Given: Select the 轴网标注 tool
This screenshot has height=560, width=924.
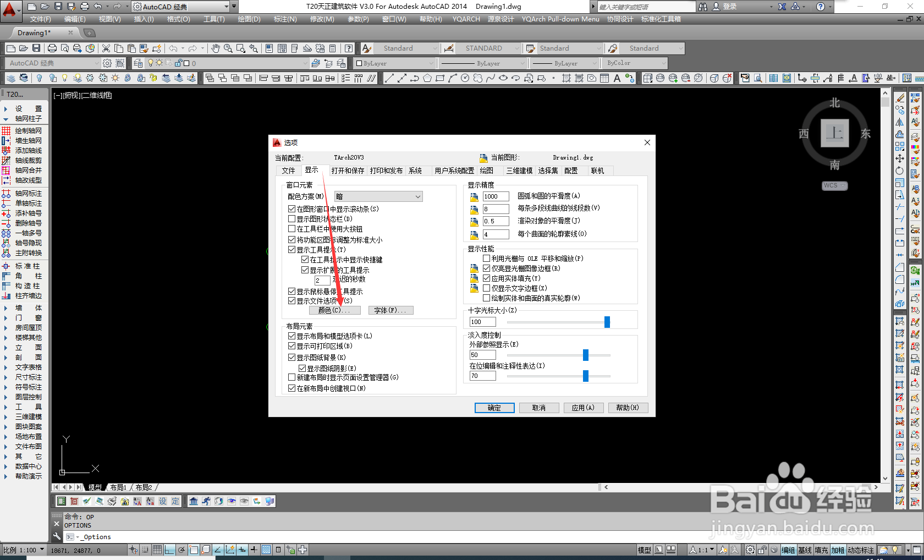Looking at the screenshot, I should pyautogui.click(x=23, y=194).
